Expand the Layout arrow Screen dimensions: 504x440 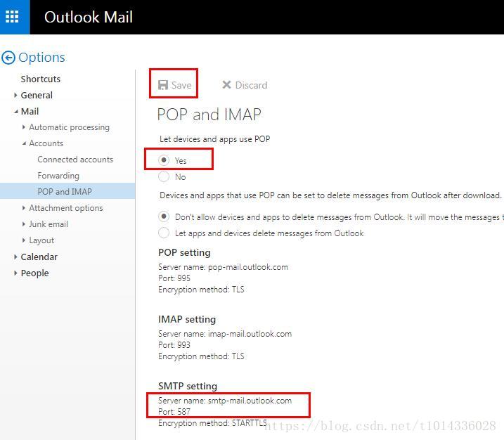pos(23,240)
